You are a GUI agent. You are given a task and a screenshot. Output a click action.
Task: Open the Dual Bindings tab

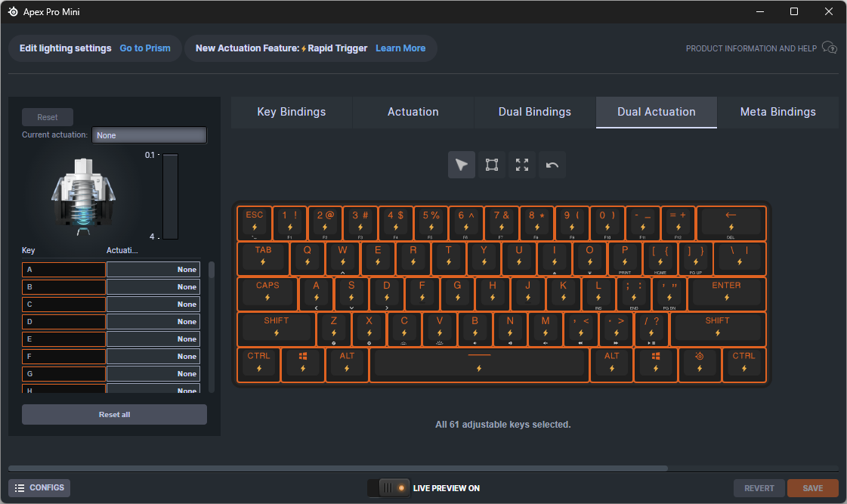pos(535,112)
